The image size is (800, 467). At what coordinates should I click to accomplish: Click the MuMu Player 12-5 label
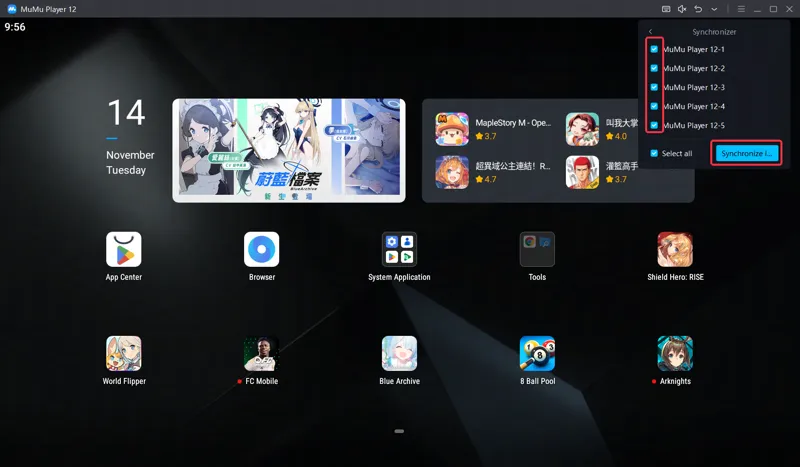pyautogui.click(x=694, y=125)
